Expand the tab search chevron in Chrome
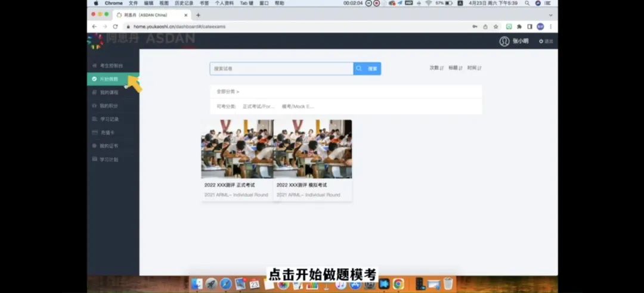This screenshot has width=644, height=293. pos(550,14)
